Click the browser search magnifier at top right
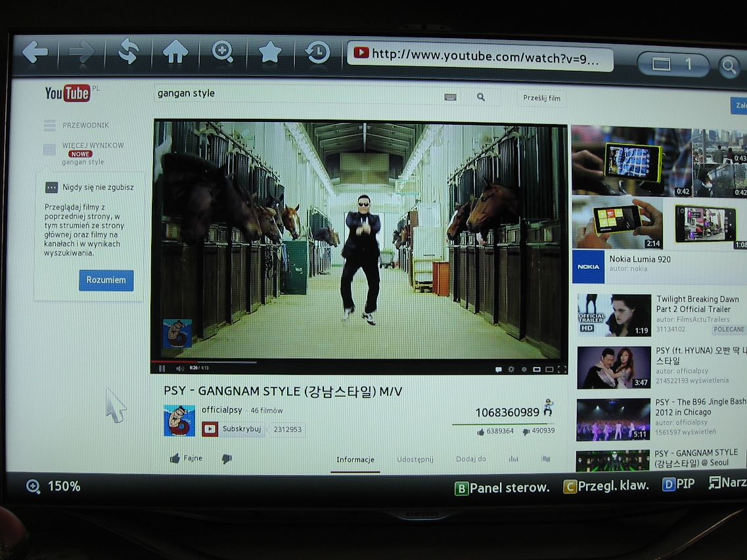 pyautogui.click(x=729, y=67)
